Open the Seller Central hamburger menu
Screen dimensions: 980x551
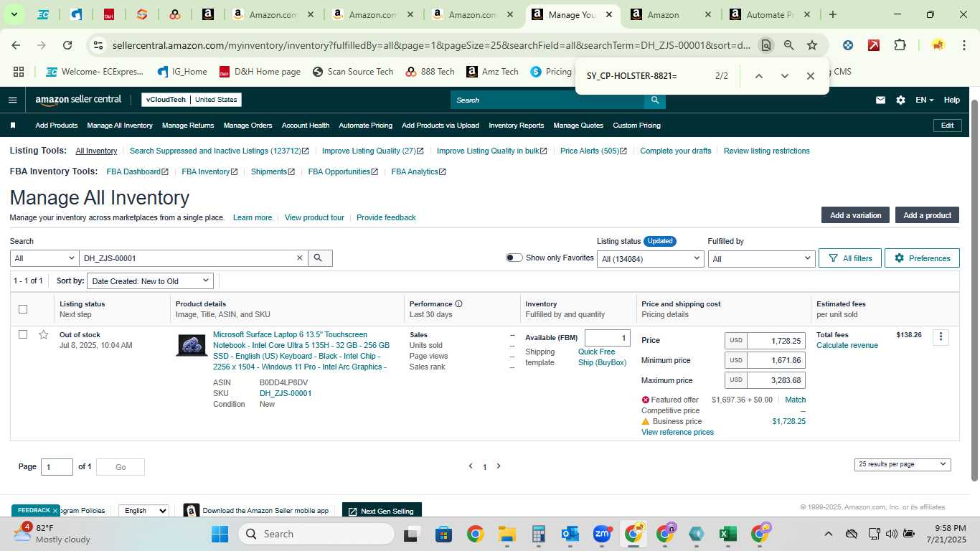pyautogui.click(x=12, y=100)
